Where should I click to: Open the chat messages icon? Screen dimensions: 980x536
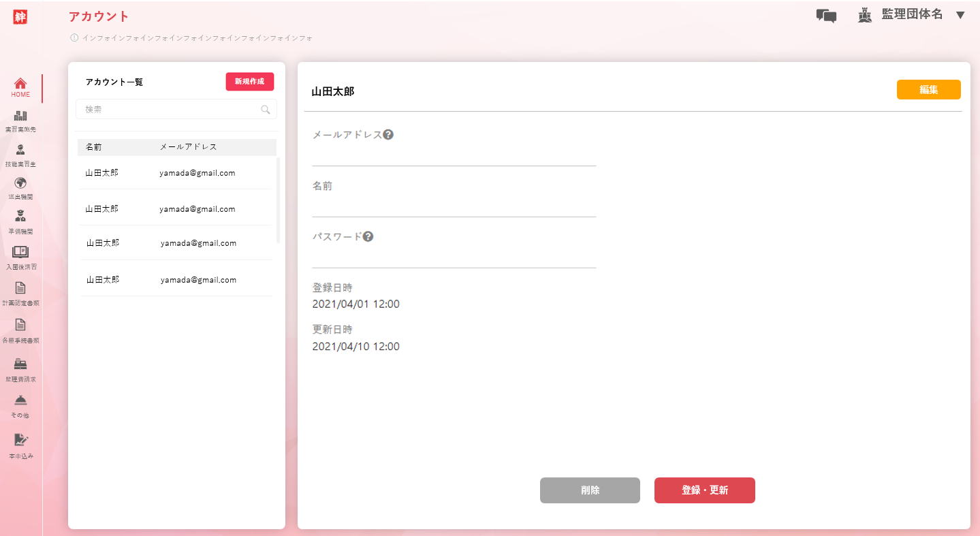click(826, 16)
